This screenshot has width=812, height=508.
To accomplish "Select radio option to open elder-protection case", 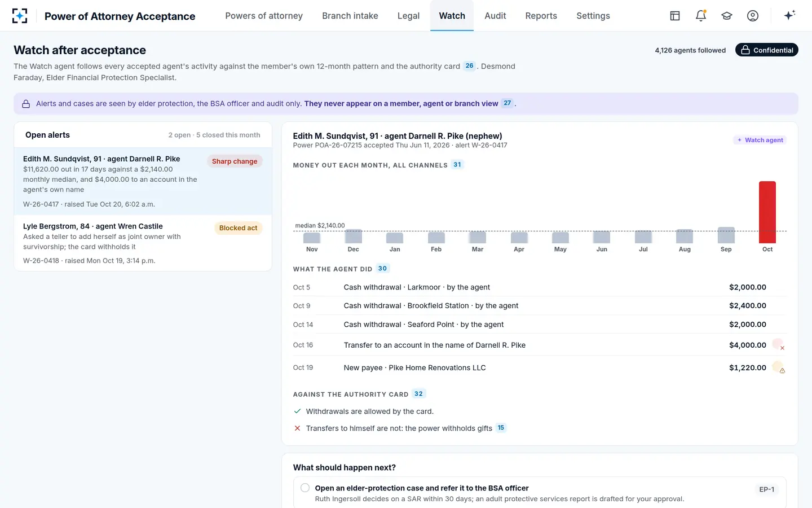I will pos(305,488).
